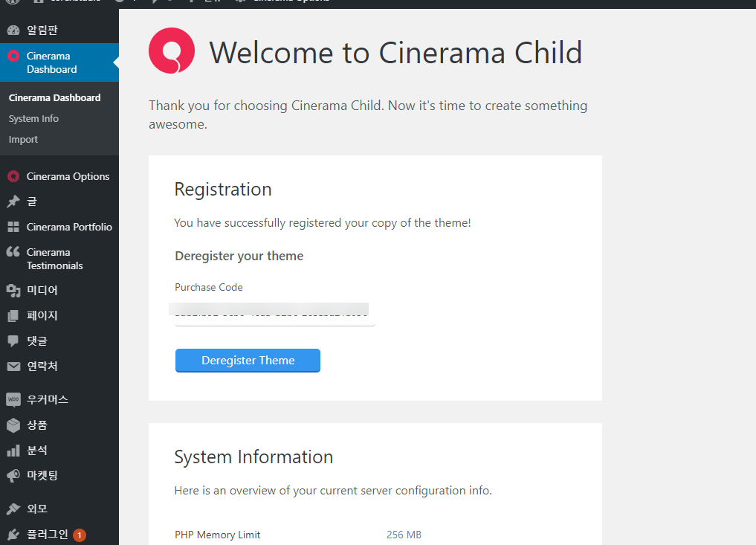The width and height of the screenshot is (756, 545).
Task: Click the Cinerama Options sidebar icon
Action: (x=13, y=176)
